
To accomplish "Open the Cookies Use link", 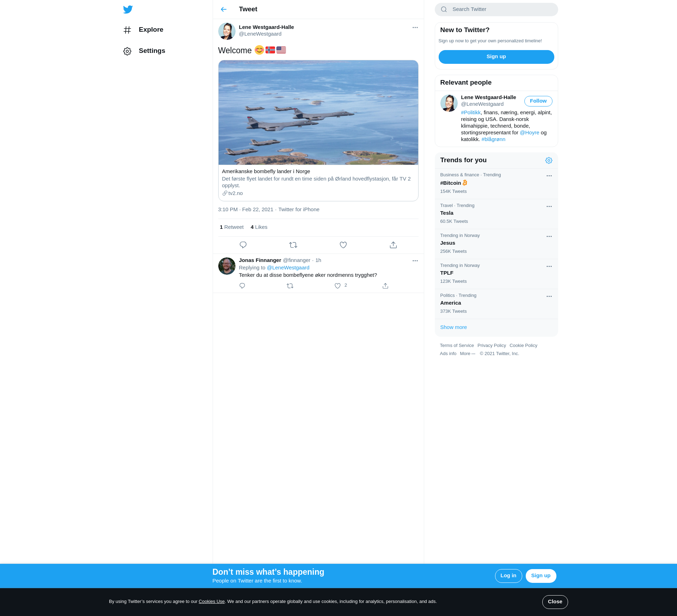I will pos(212,602).
